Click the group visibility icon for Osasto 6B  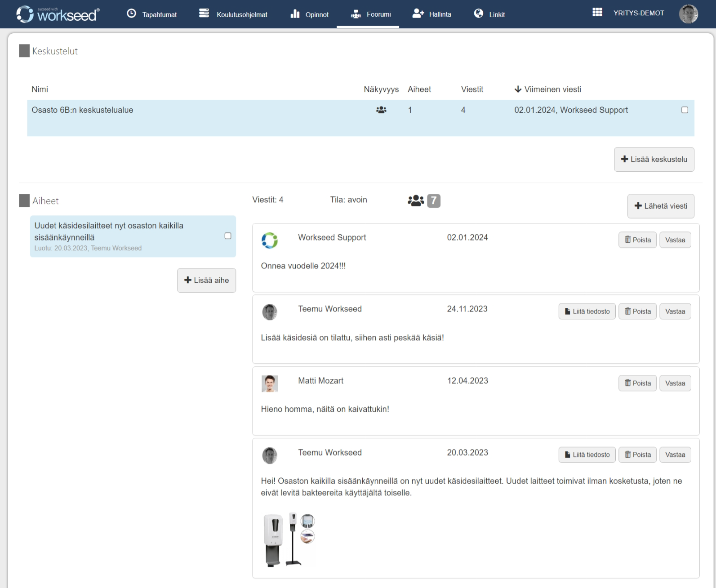pyautogui.click(x=381, y=110)
